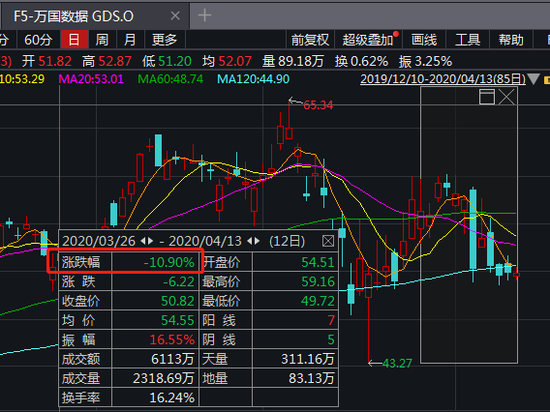This screenshot has height=412, width=550.
Task: Open 画线 drawing tools
Action: (424, 40)
